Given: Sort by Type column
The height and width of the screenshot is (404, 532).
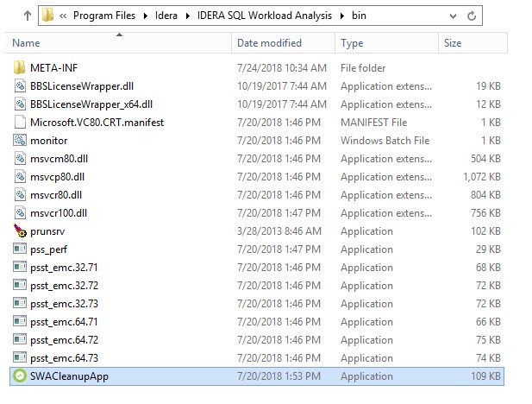Looking at the screenshot, I should (x=387, y=43).
